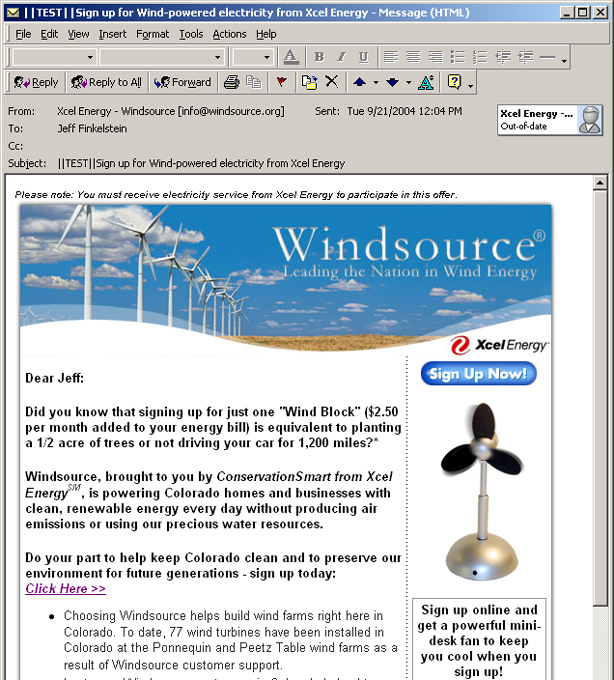Follow the Click Here >> link

click(65, 588)
